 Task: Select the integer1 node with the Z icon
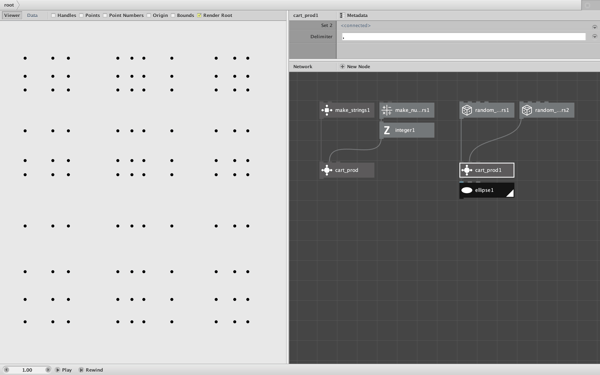point(407,130)
